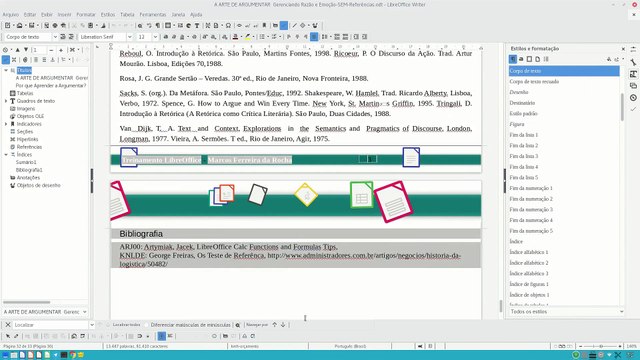
Task: Expand the Indicadores node in Navigator
Action: (6, 124)
